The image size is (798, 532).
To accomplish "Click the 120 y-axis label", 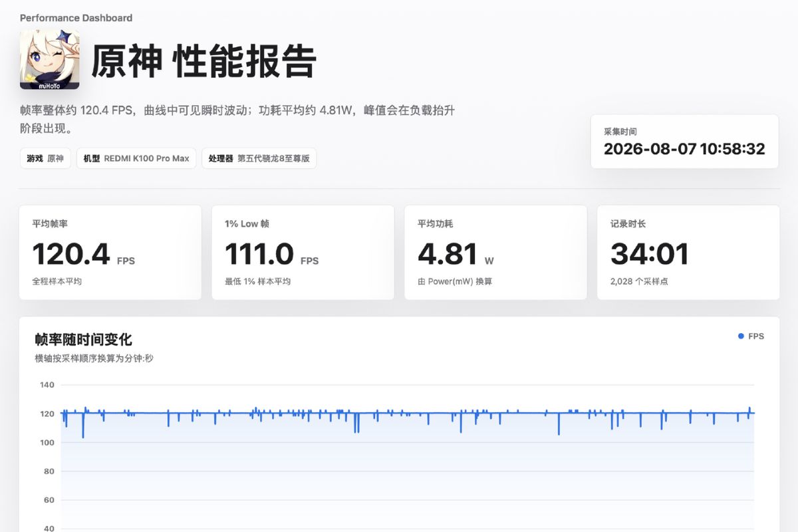I will (x=47, y=414).
